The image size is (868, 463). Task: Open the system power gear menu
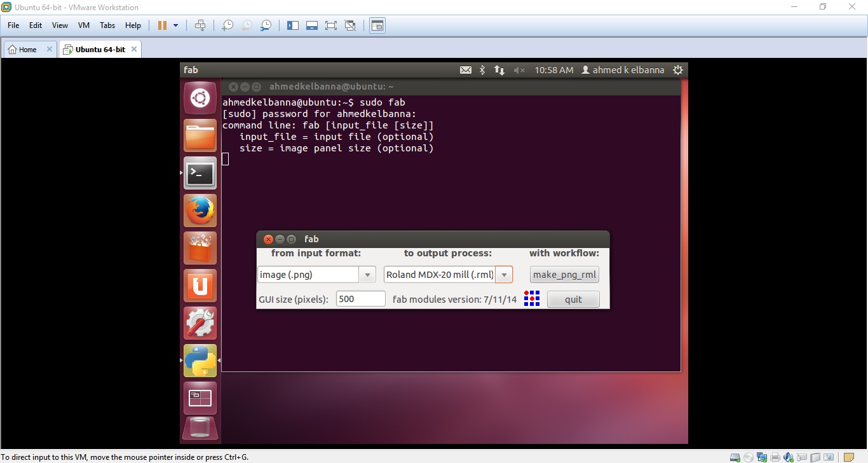(x=678, y=70)
